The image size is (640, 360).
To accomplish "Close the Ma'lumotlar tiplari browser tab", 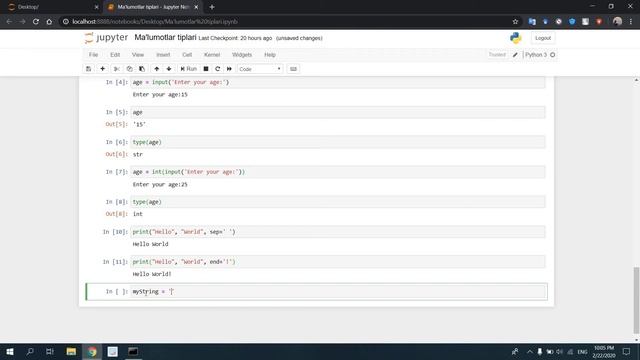I will pos(196,7).
